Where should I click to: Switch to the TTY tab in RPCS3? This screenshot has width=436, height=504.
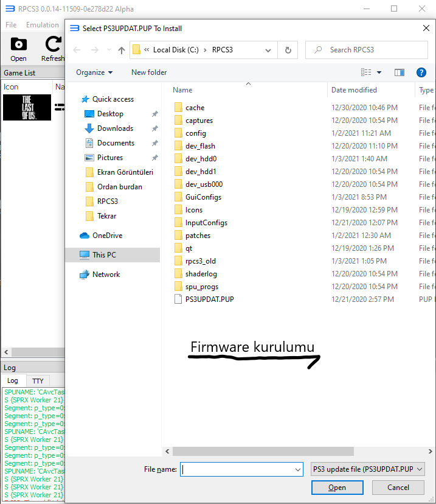pos(38,381)
